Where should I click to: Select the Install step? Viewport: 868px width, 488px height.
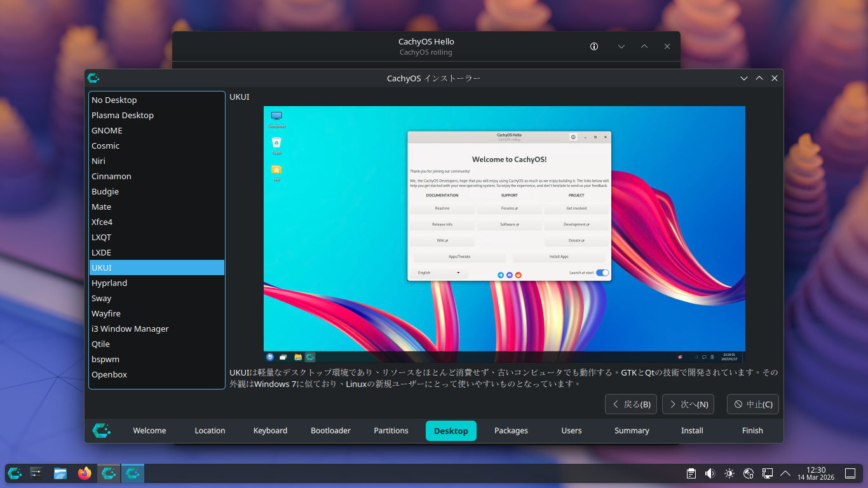click(692, 431)
